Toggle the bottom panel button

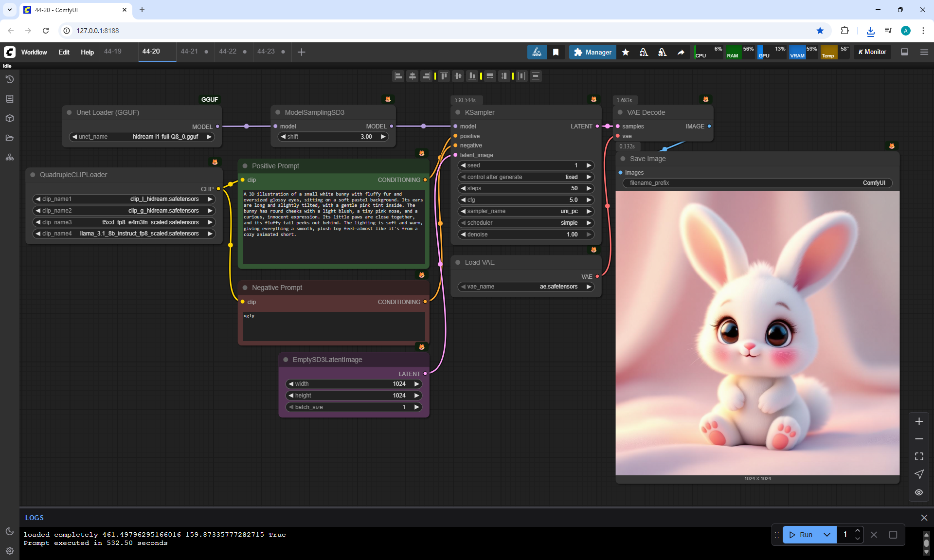click(x=904, y=52)
